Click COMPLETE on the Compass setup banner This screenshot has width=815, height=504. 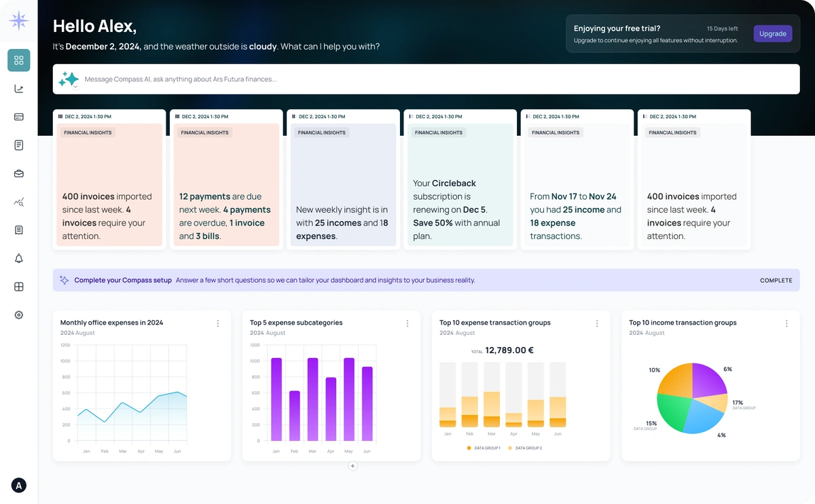coord(776,280)
